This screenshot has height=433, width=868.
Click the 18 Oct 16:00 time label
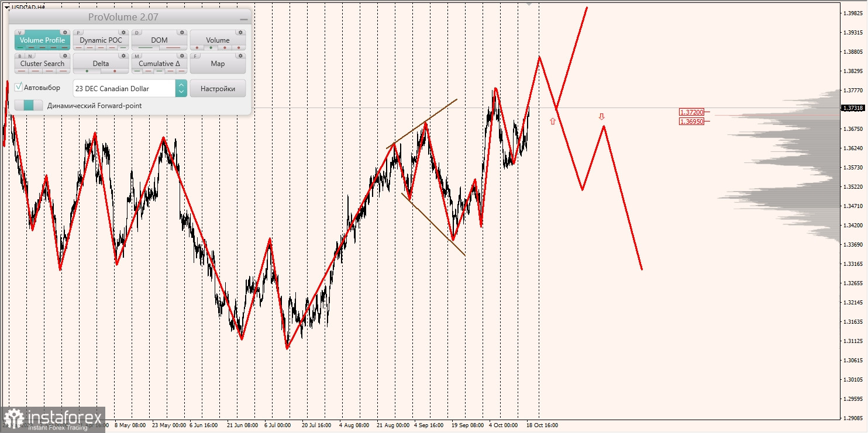tap(542, 425)
